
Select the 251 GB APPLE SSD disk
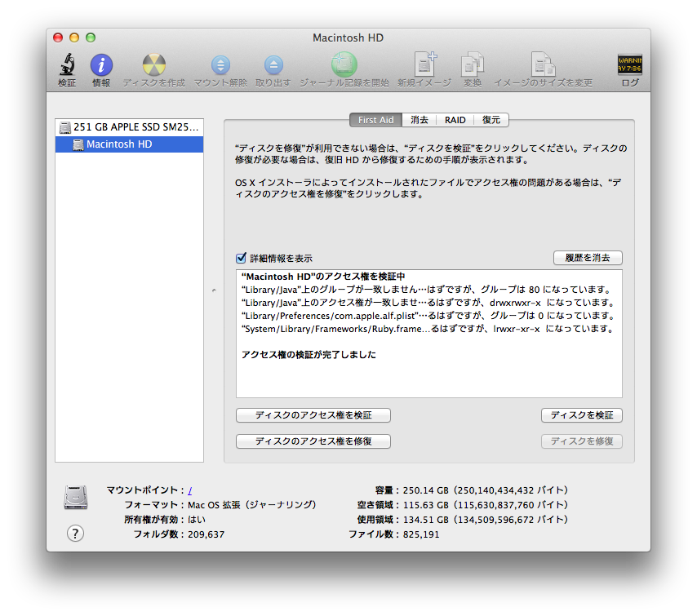click(x=129, y=127)
